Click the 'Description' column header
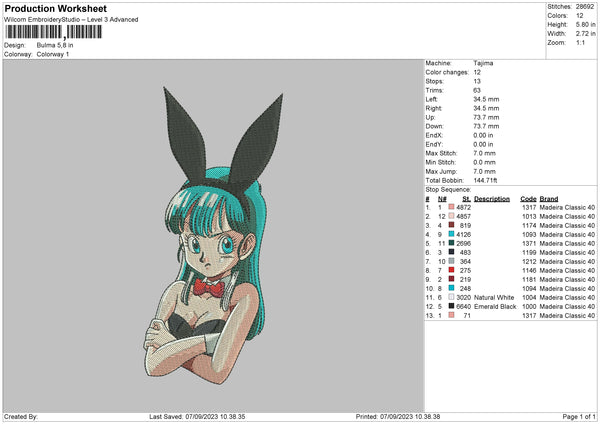 tap(492, 199)
